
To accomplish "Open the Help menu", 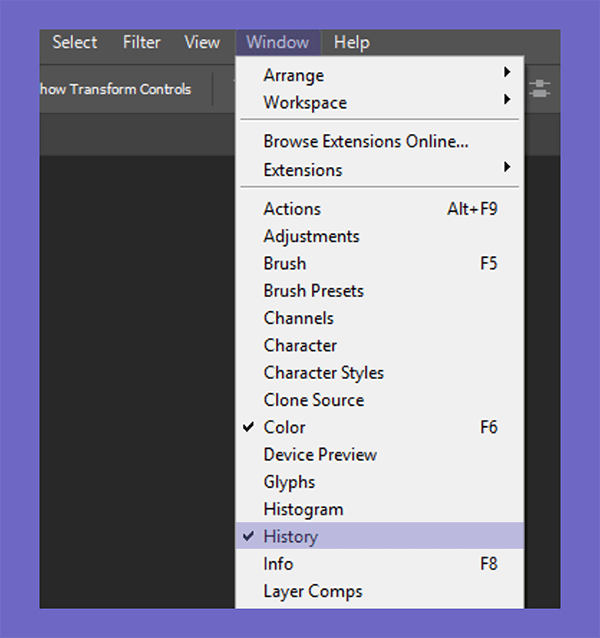I will pyautogui.click(x=351, y=42).
